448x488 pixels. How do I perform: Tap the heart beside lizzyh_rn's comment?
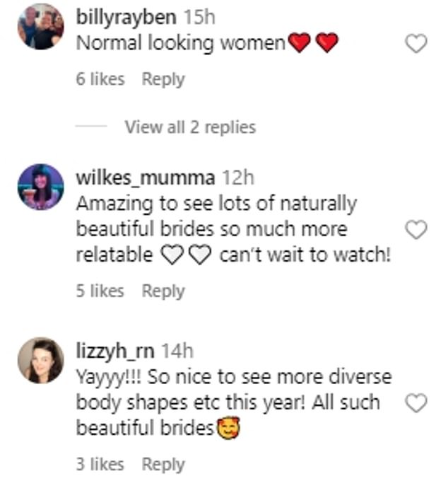click(x=416, y=403)
